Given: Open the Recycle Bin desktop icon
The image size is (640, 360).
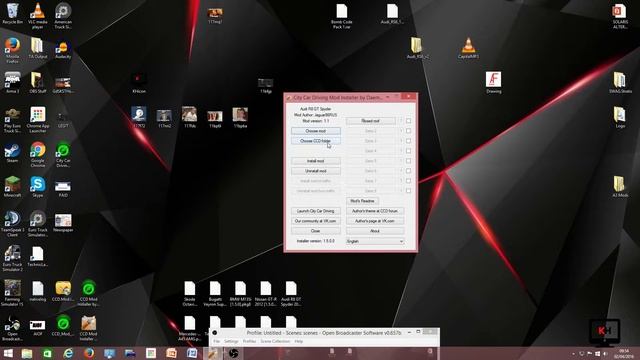Looking at the screenshot, I should (12, 14).
